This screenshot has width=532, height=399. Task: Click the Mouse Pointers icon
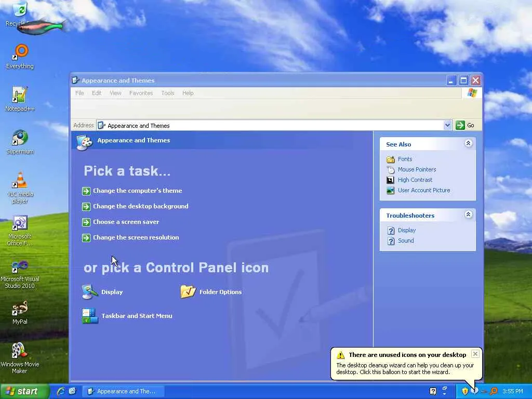point(391,170)
